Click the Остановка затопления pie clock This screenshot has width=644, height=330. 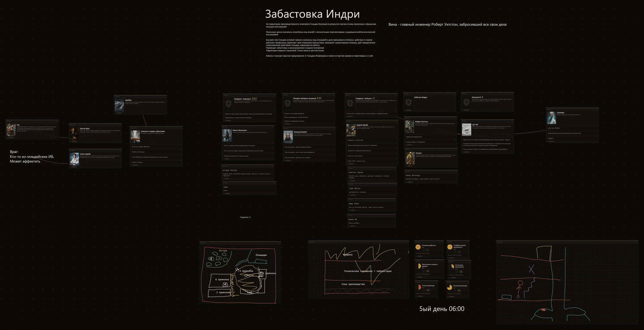point(452,267)
